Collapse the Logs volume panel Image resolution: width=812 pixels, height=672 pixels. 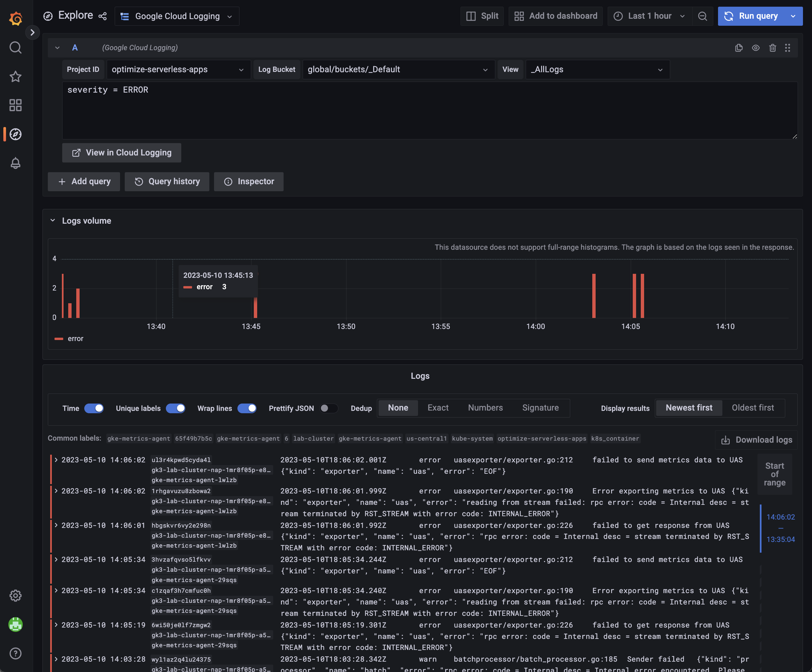tap(53, 220)
